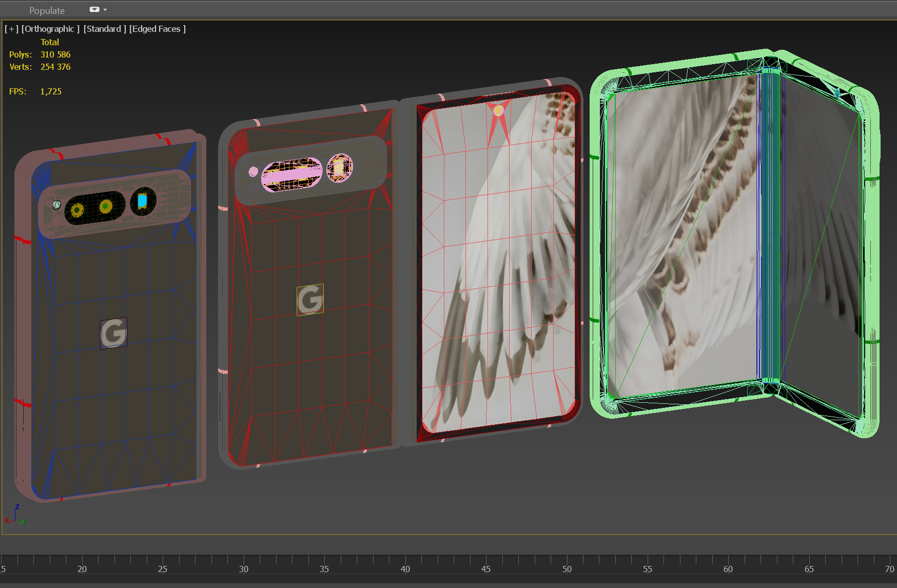Select the cyan sensor on the blue-wireframe phone
897x588 pixels.
143,201
